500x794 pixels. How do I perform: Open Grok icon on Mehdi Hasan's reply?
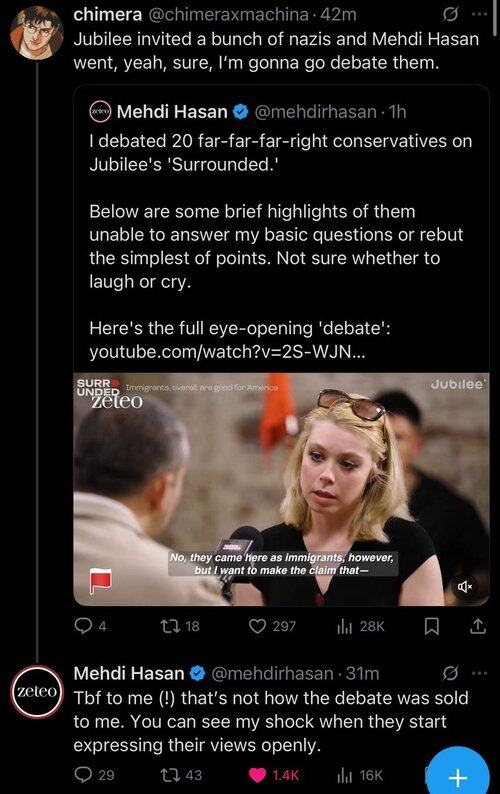click(x=450, y=673)
